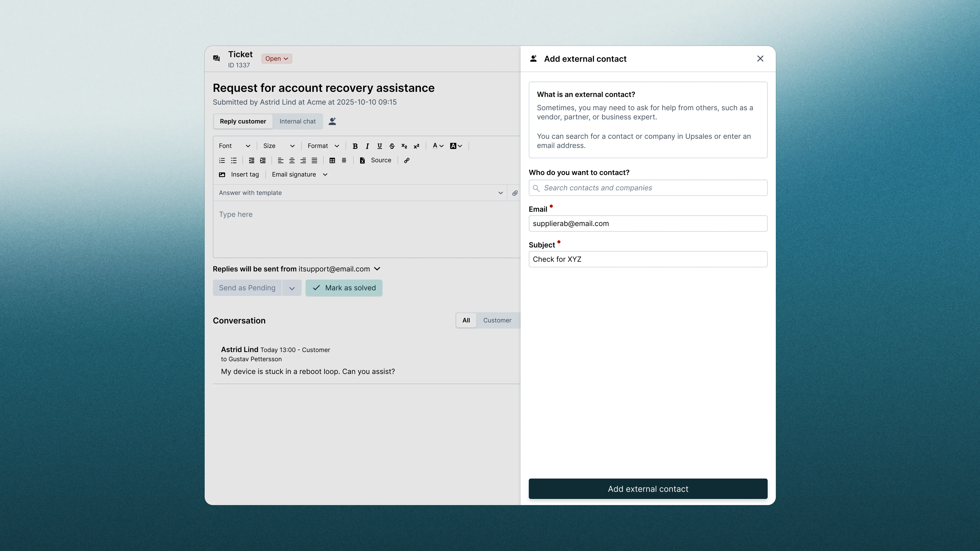Click the Submitted by Astrid Lind subtitle
This screenshot has width=980, height=551.
pyautogui.click(x=305, y=102)
